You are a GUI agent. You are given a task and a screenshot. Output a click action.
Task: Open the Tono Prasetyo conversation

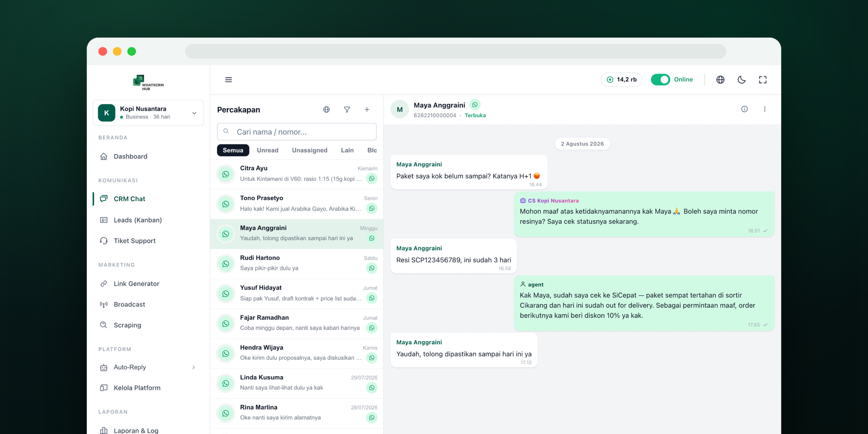pos(297,204)
